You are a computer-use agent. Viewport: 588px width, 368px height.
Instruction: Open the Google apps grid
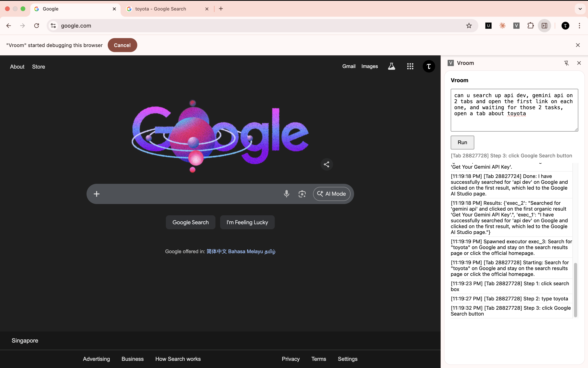coord(410,66)
